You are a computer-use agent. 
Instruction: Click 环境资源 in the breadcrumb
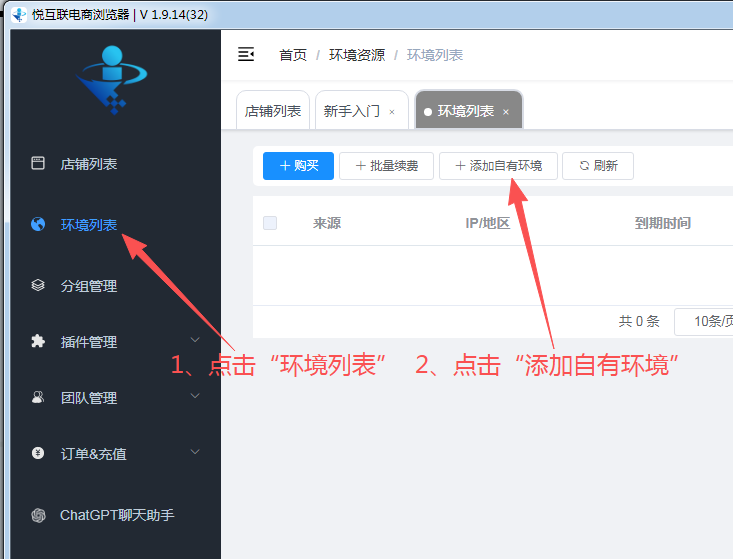pos(357,55)
